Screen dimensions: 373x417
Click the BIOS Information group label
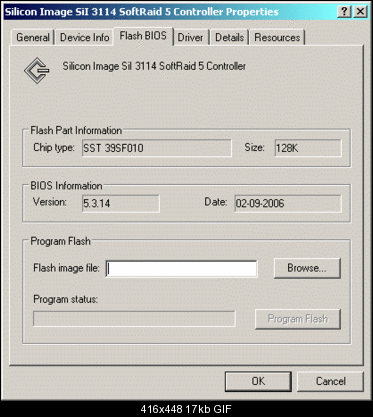click(x=66, y=186)
